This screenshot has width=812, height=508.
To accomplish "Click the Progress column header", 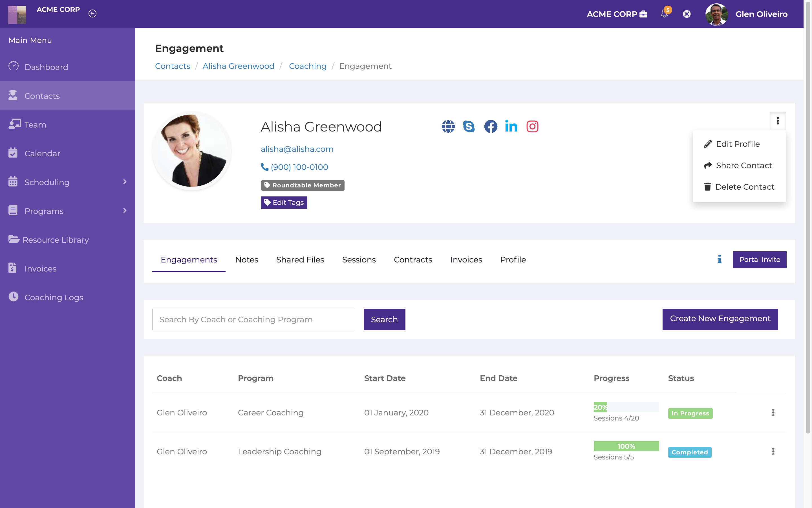I will click(611, 378).
